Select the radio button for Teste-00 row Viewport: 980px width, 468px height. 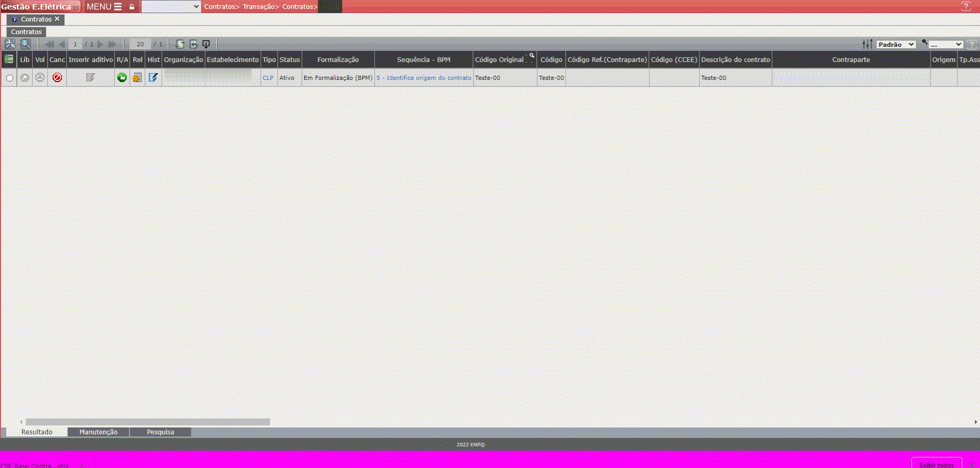9,78
